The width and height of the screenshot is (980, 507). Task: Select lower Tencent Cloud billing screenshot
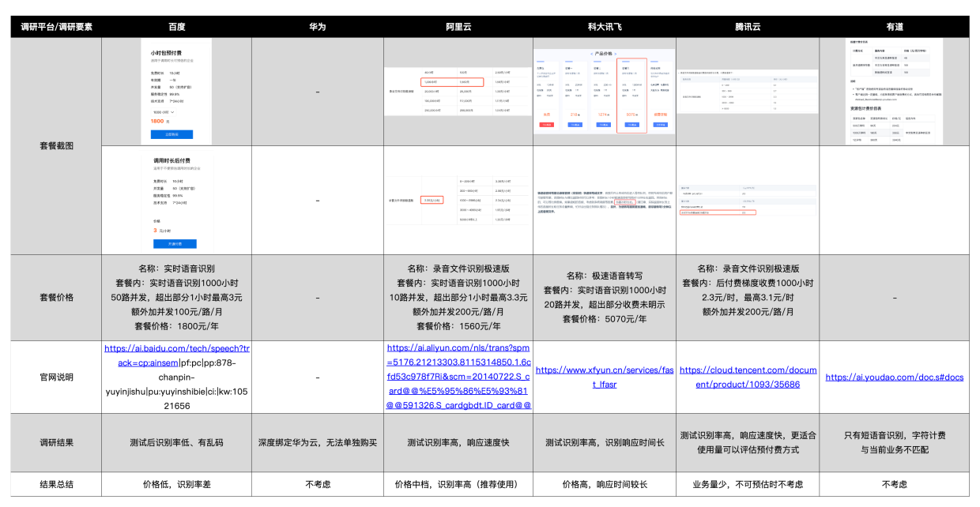(x=748, y=201)
